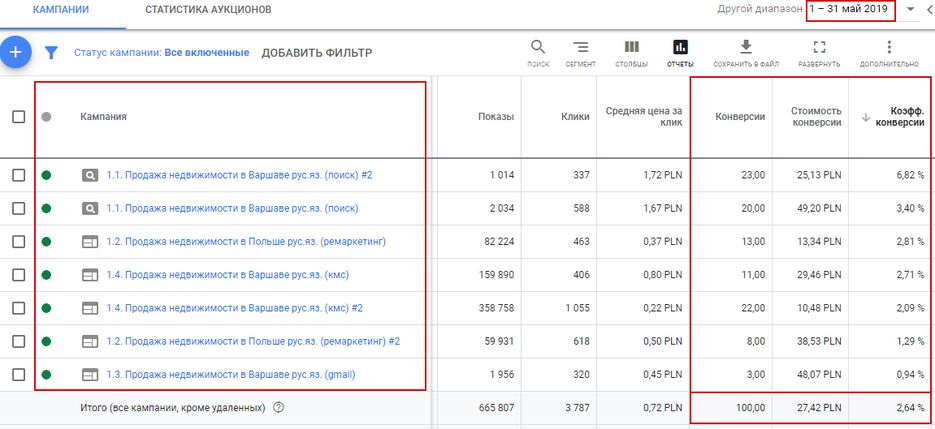Click help icon next to Итого row
The image size is (935, 429).
279,408
